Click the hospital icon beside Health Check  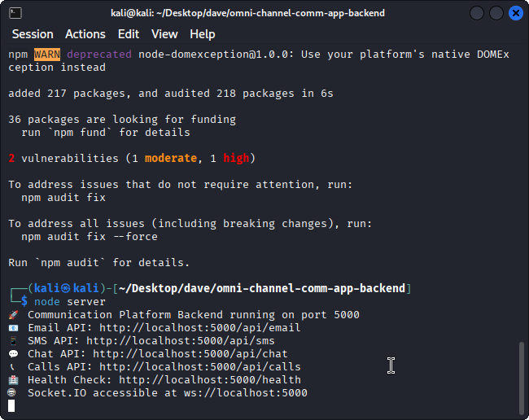(x=13, y=380)
